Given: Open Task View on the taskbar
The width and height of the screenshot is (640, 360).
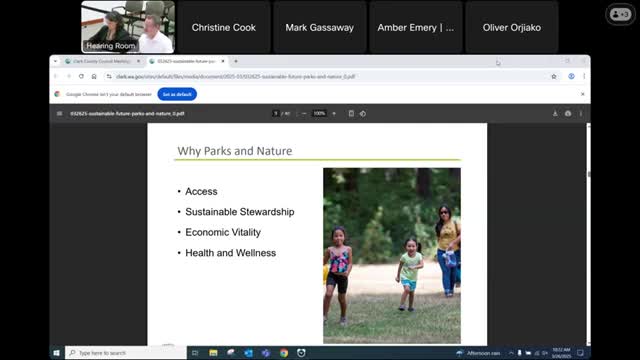Looking at the screenshot, I should click(195, 353).
